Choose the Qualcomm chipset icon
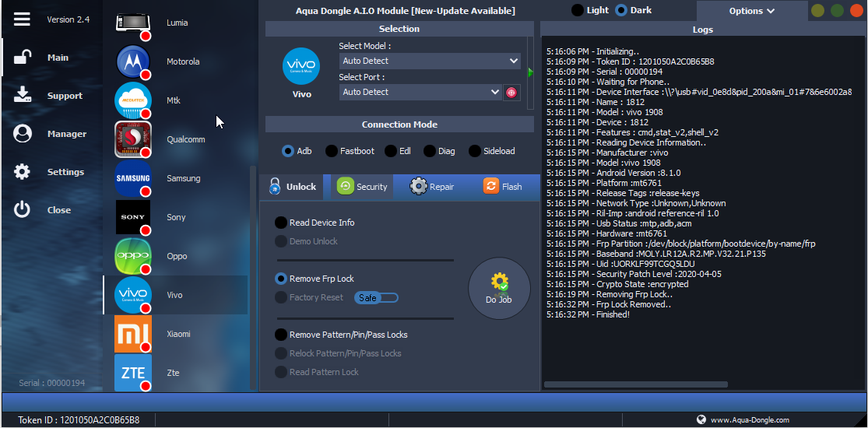The height and width of the screenshot is (428, 868). pyautogui.click(x=132, y=139)
